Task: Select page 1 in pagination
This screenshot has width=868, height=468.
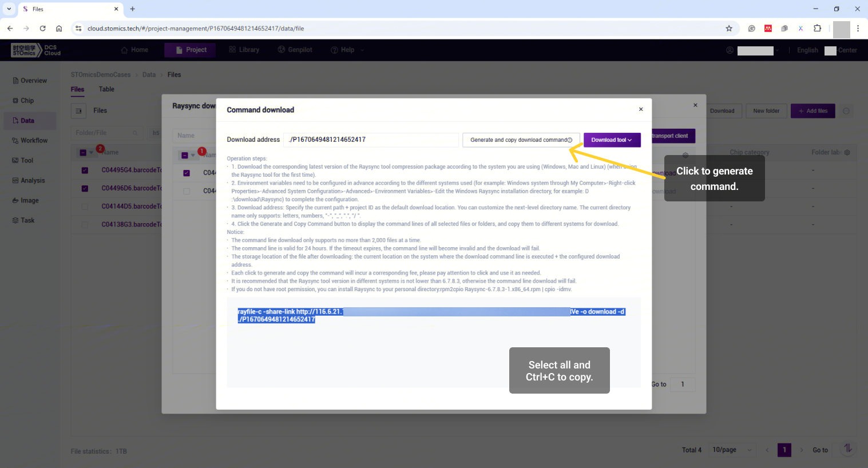Action: tap(784, 450)
